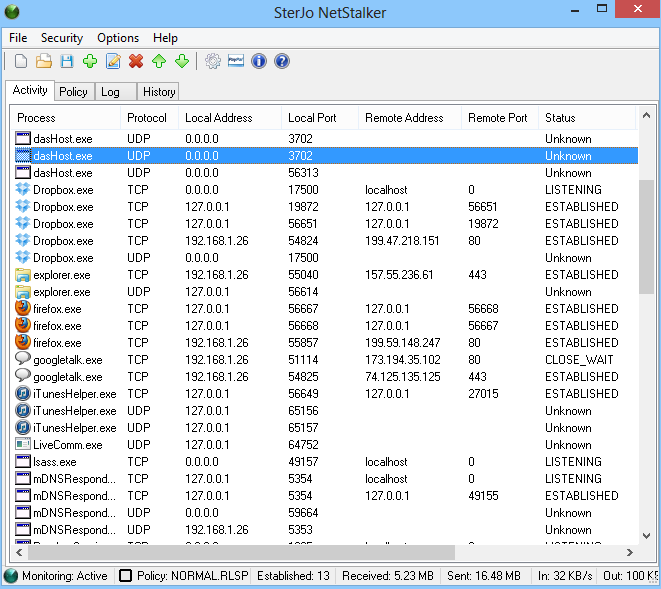Click the vertical scrollbar down arrow
This screenshot has width=661, height=589.
[x=647, y=535]
